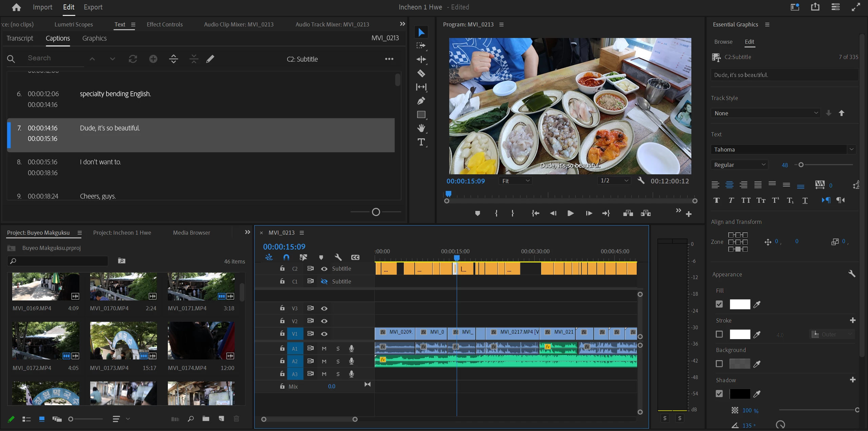Disable the Shadow checkbox
The image size is (868, 431).
(719, 394)
